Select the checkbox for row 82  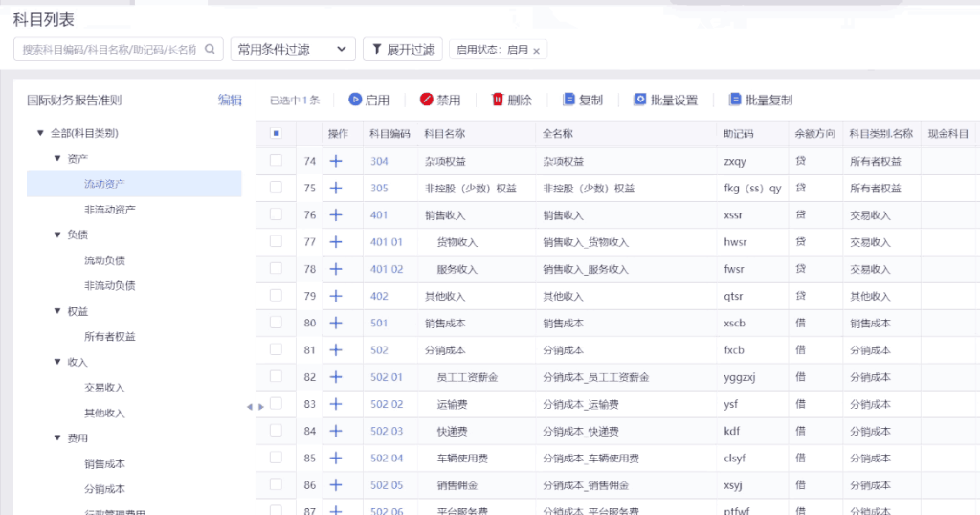pyautogui.click(x=276, y=376)
